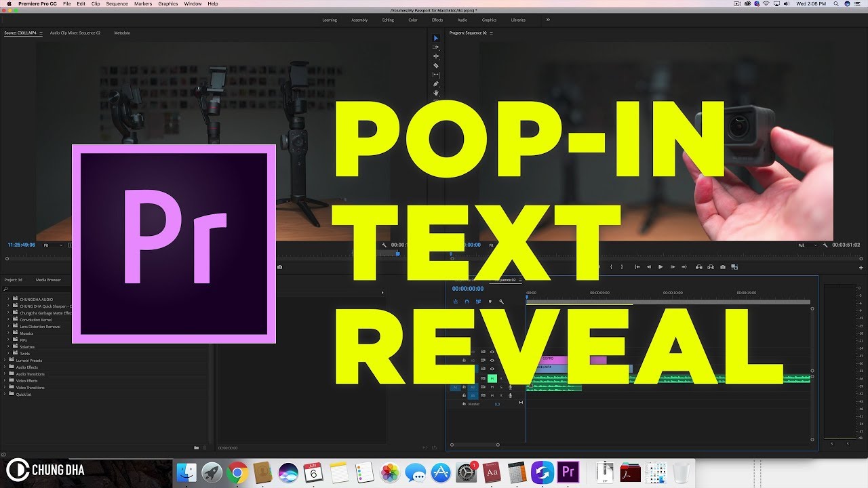Toggle A2 voice-over record microphone
Image resolution: width=868 pixels, height=488 pixels.
(510, 387)
